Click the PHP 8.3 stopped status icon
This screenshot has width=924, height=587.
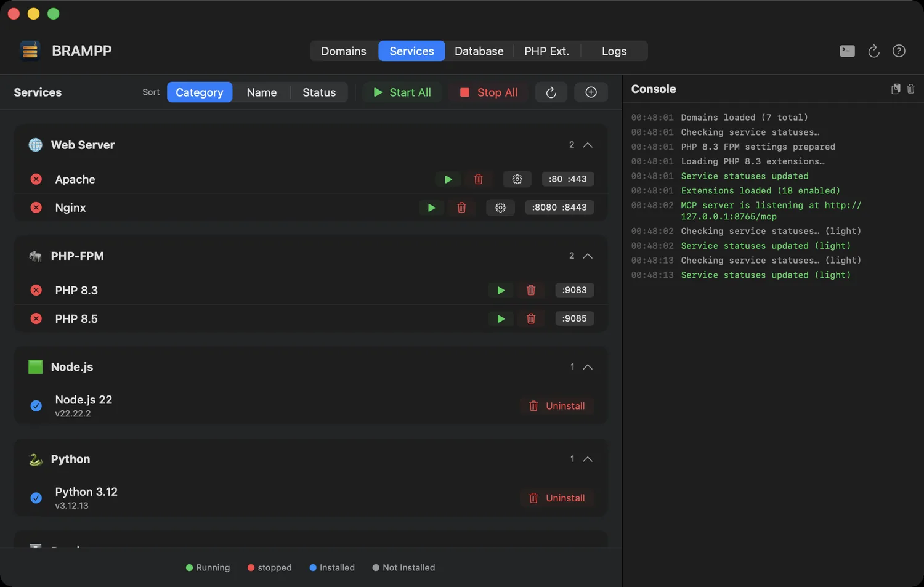pyautogui.click(x=36, y=290)
